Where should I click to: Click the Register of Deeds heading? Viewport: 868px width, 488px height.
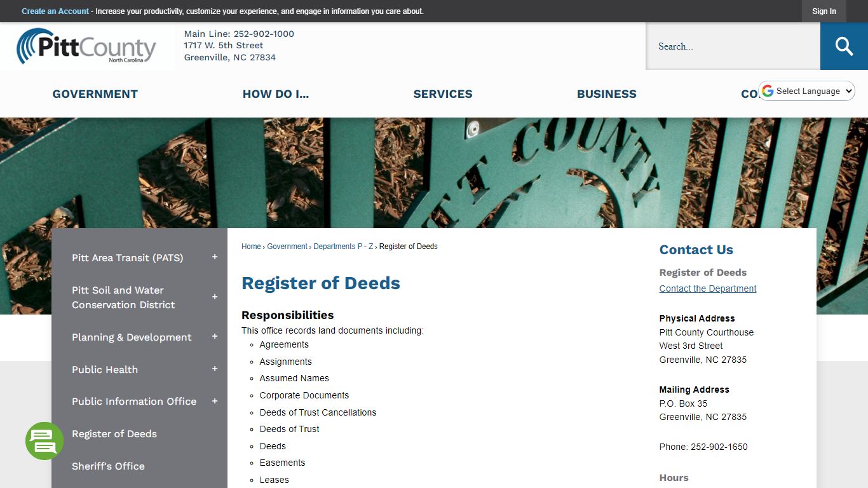point(321,283)
